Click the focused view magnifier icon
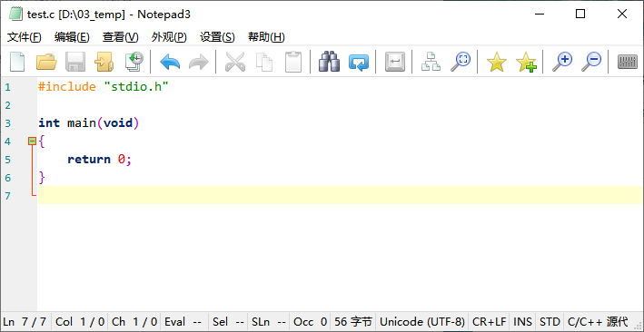This screenshot has height=332, width=644. coord(460,62)
